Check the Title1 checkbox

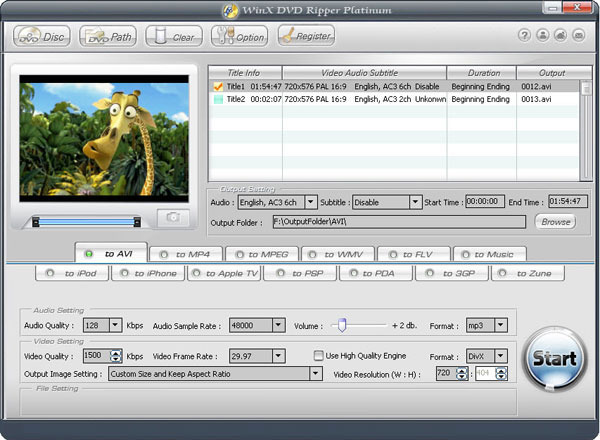(x=218, y=86)
